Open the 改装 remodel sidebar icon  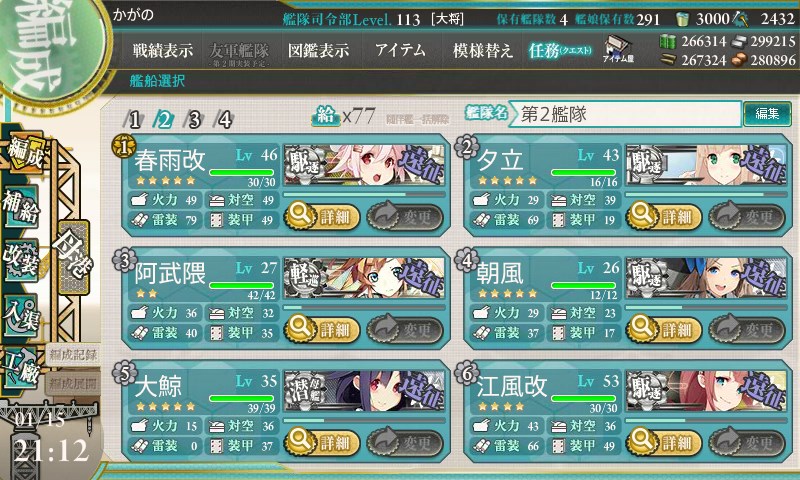(21, 259)
